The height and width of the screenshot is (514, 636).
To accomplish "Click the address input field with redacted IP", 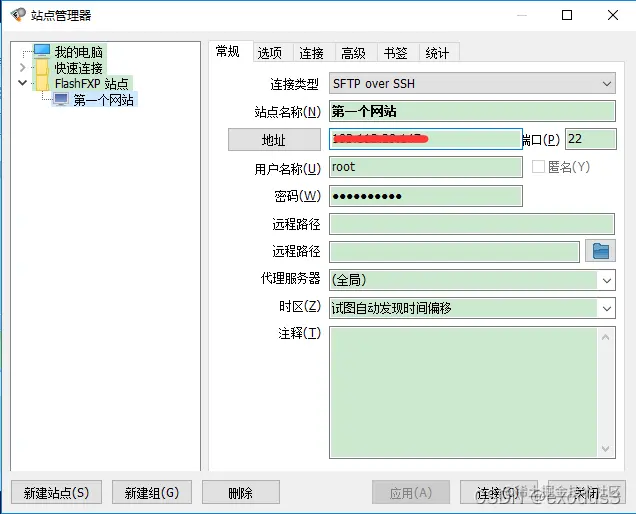I will tap(425, 139).
